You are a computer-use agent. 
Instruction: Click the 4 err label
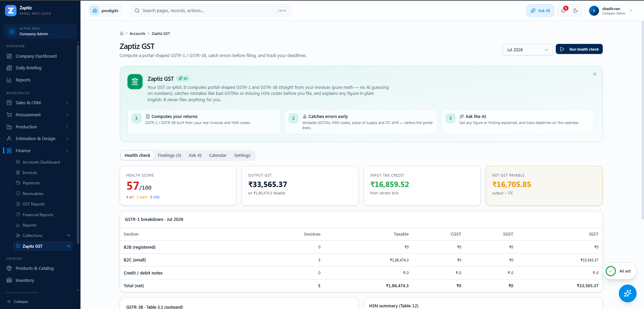[130, 197]
